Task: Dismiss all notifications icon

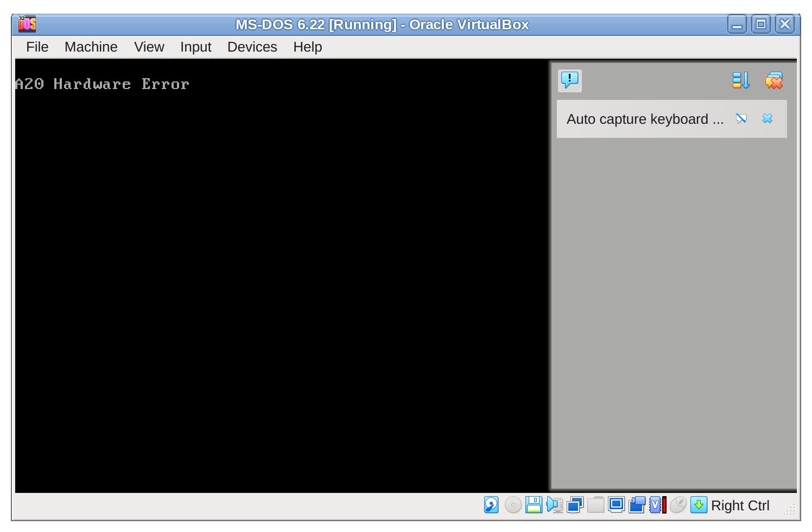Action: [774, 80]
